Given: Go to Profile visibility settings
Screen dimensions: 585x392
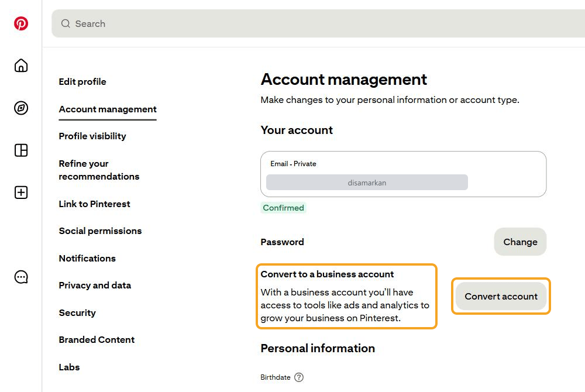Looking at the screenshot, I should (92, 136).
